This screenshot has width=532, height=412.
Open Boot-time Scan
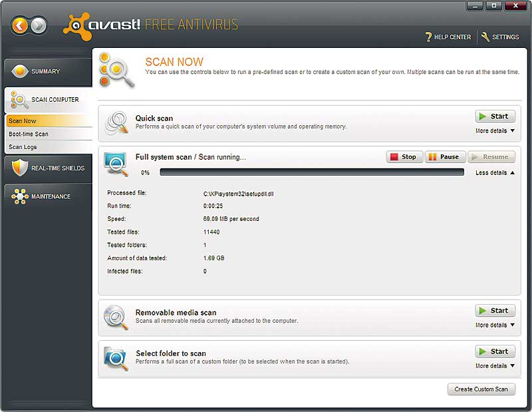pyautogui.click(x=49, y=134)
